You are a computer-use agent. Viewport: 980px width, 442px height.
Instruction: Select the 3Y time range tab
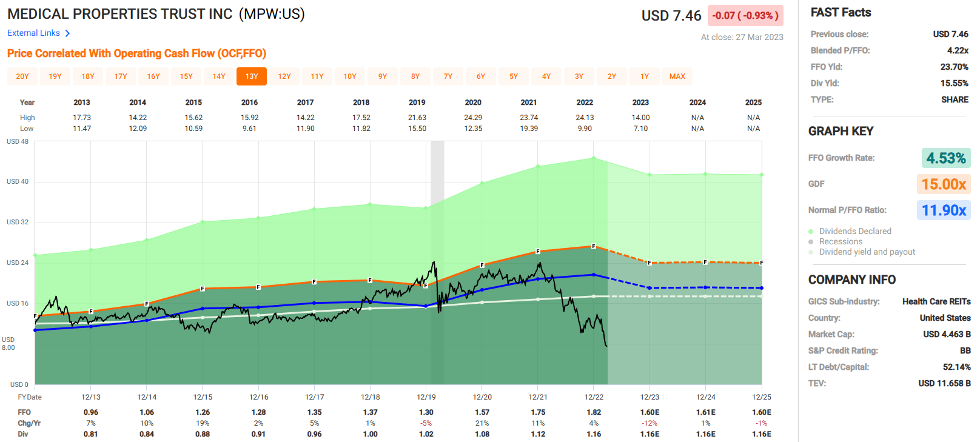579,76
